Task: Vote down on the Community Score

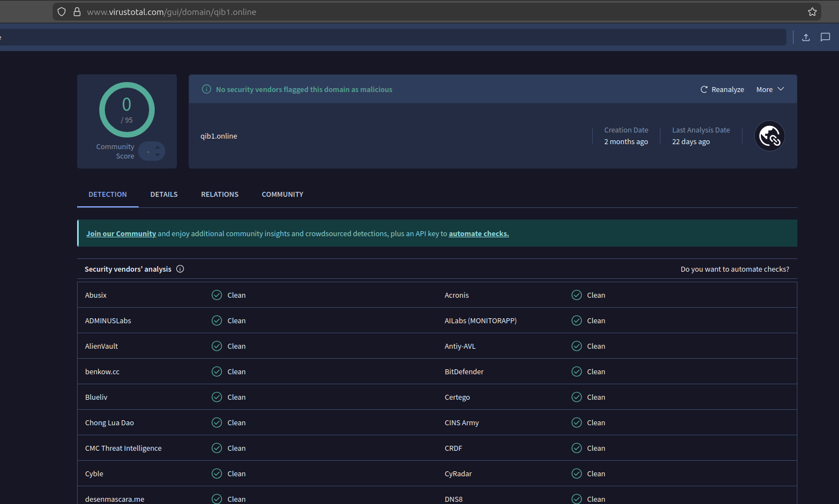Action: [x=157, y=155]
